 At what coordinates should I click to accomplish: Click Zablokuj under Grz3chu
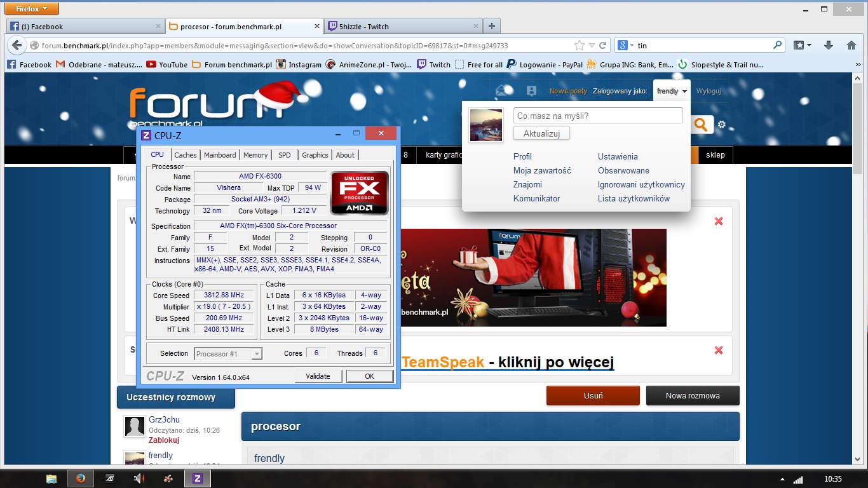[x=163, y=440]
